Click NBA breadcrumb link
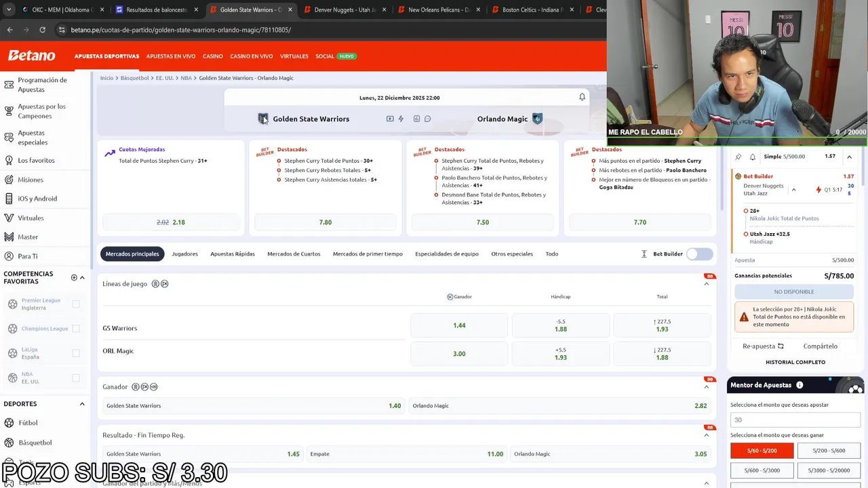 [186, 78]
